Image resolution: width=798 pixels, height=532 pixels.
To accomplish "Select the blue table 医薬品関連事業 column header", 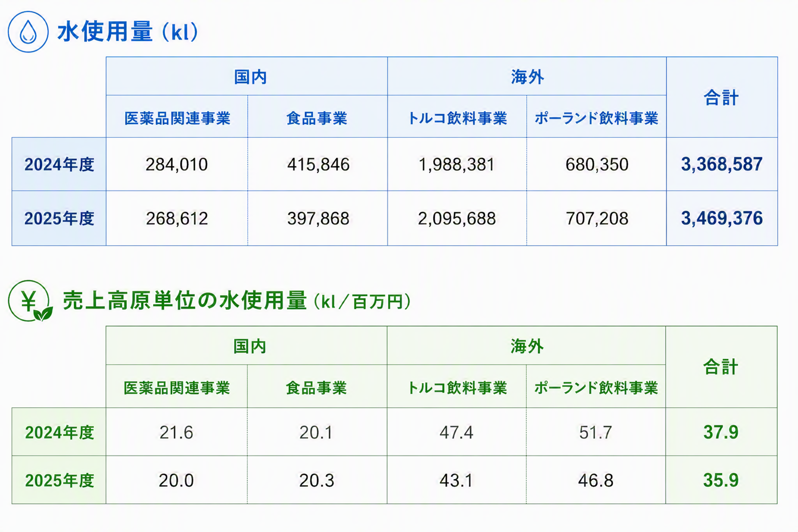I will (x=177, y=117).
